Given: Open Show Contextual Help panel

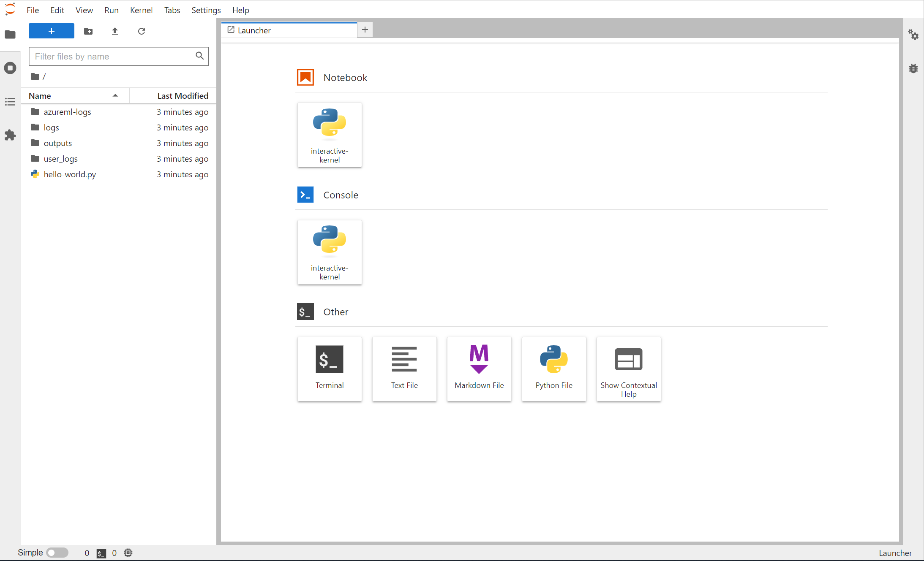Looking at the screenshot, I should pos(628,369).
